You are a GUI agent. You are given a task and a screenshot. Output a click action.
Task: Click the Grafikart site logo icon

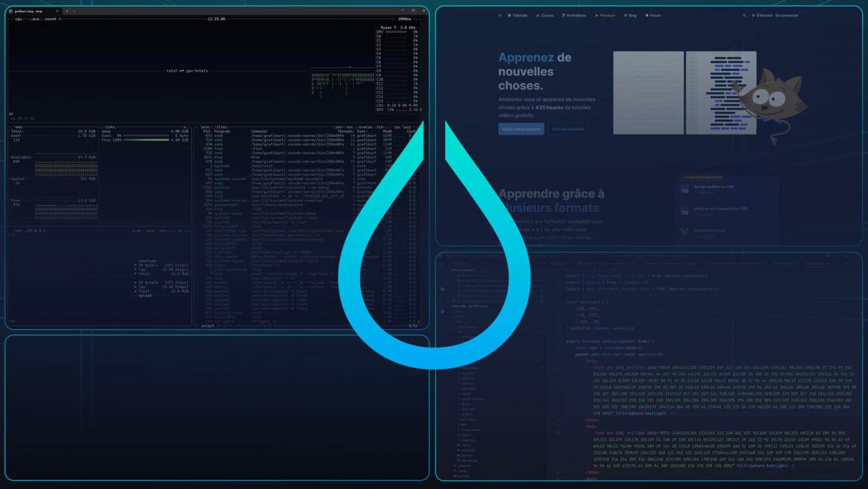pyautogui.click(x=500, y=15)
